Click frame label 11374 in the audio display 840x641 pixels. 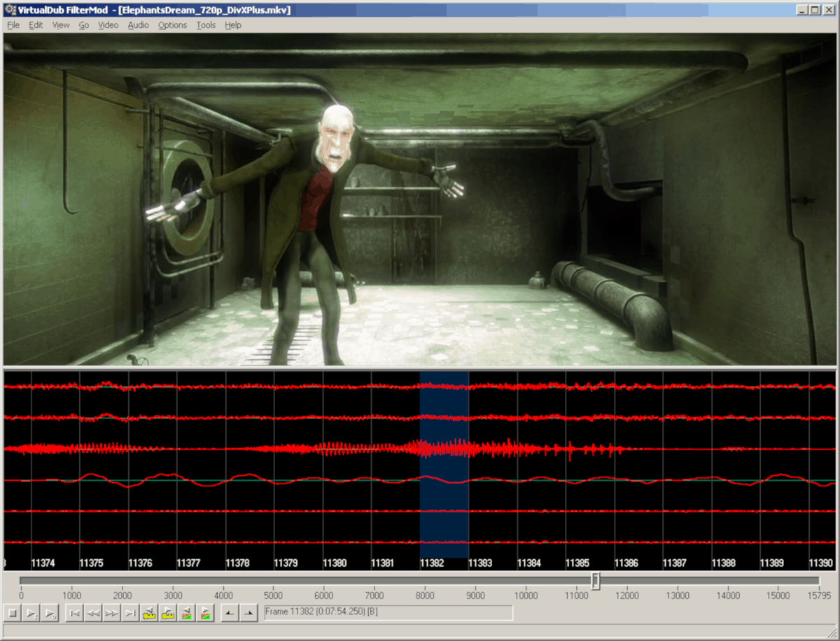tap(43, 563)
